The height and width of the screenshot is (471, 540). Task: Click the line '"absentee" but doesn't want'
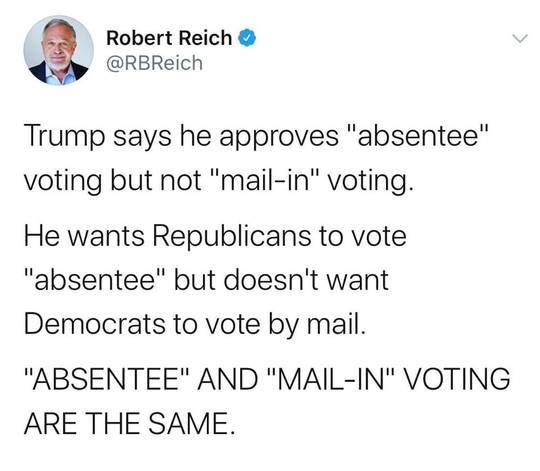[x=207, y=280]
